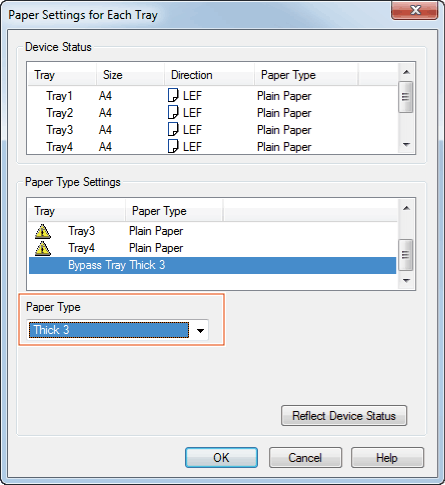Click the Reflect Device Status button
This screenshot has height=485, width=445.
point(344,416)
